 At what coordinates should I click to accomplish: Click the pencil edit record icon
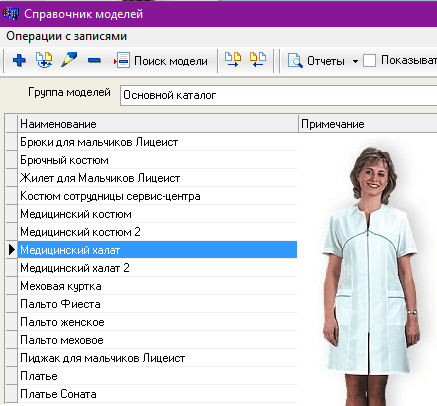point(69,60)
